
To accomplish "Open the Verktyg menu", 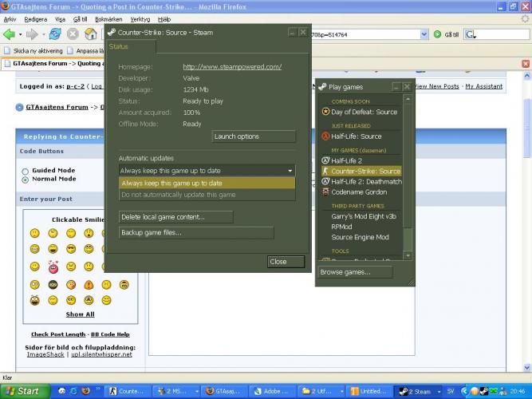I will click(140, 18).
